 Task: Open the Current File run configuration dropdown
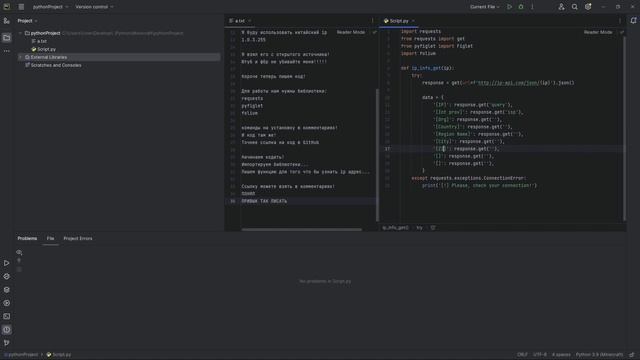(484, 7)
